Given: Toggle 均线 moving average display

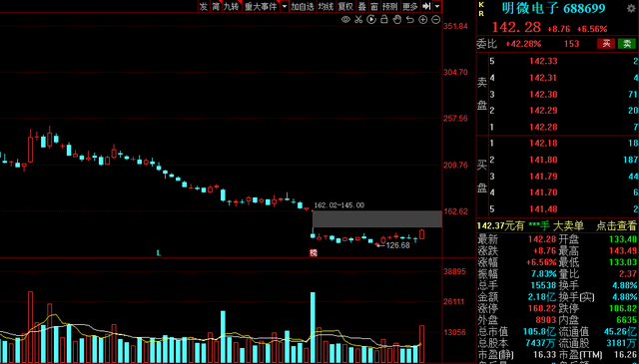Looking at the screenshot, I should (325, 6).
